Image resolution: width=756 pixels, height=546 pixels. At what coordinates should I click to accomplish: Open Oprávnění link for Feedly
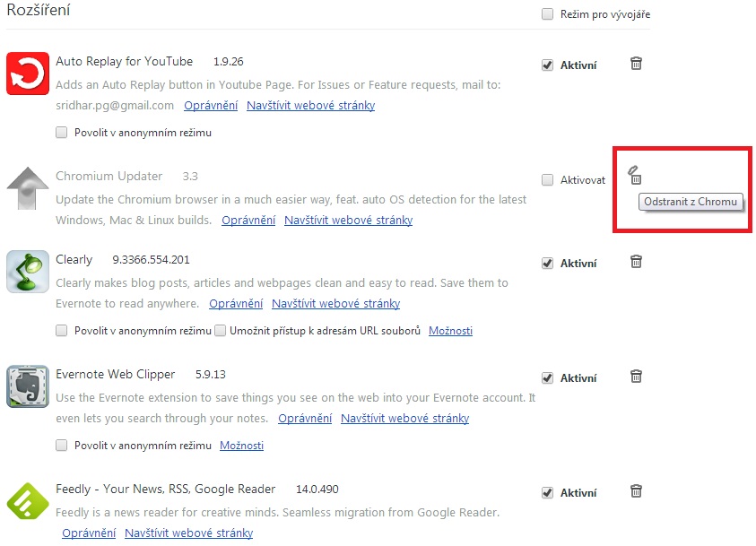(x=89, y=533)
